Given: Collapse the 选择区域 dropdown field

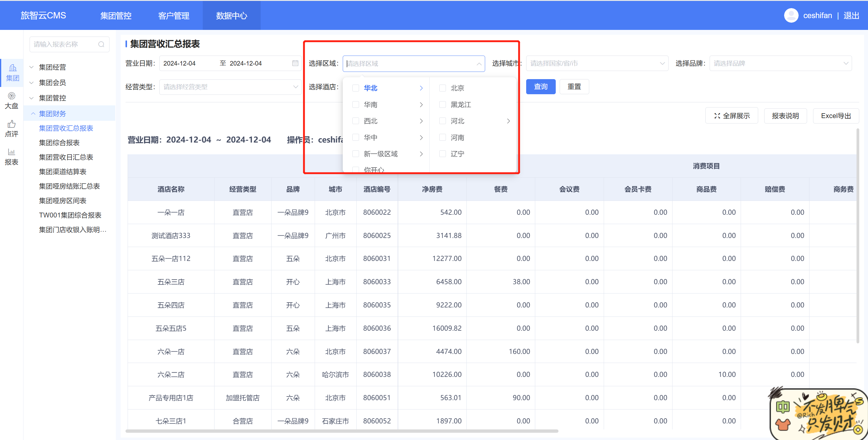Looking at the screenshot, I should tap(413, 63).
